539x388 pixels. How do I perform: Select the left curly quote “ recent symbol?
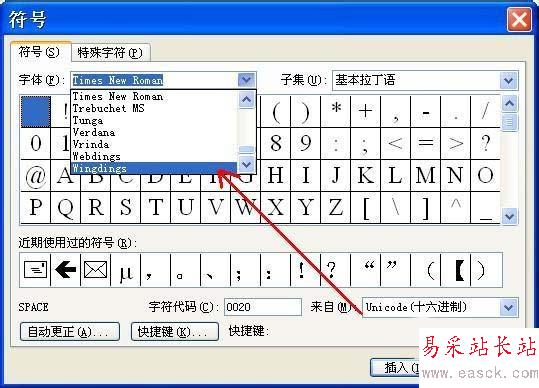point(366,270)
